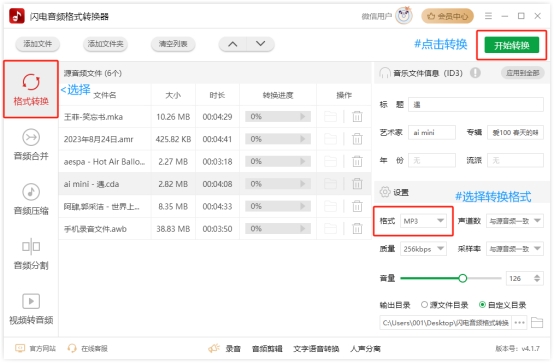Open the 质量 256kbps quality dropdown
The width and height of the screenshot is (554, 363).
point(423,249)
